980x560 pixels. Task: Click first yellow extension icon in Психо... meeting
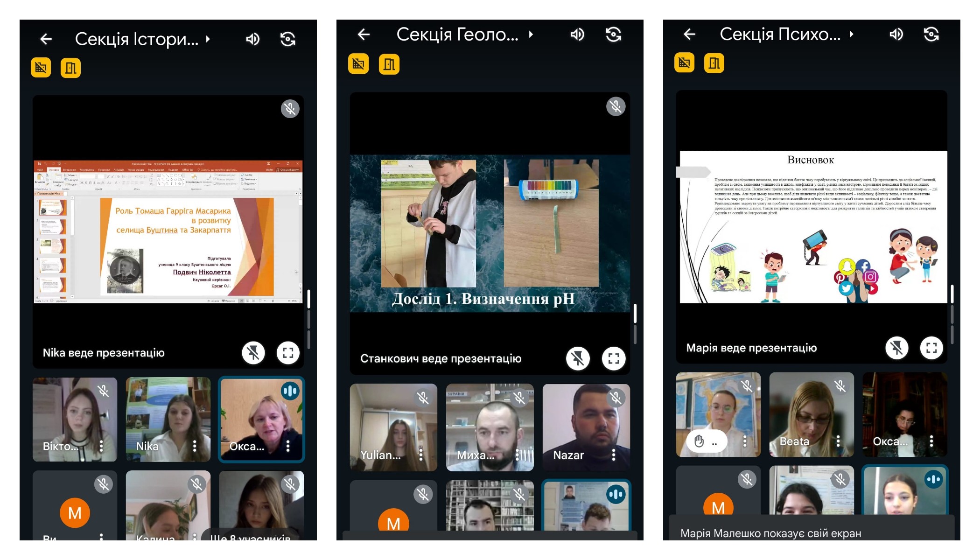click(x=684, y=63)
